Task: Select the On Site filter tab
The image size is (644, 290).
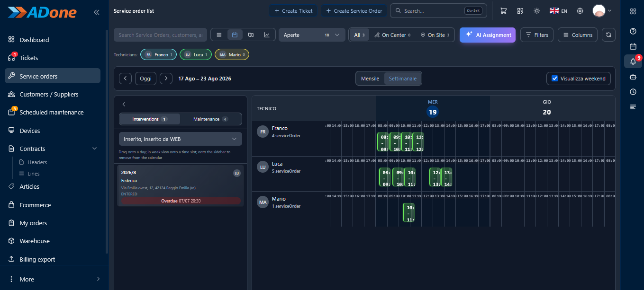Action: click(435, 35)
